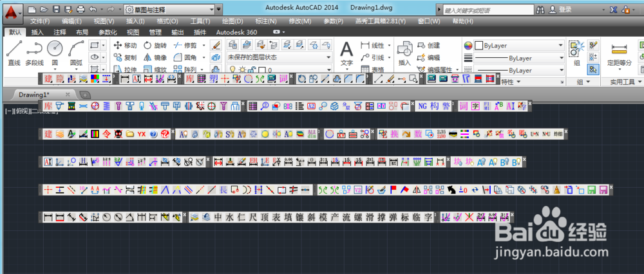Switch to the 输出 ribbon tab
Image resolution: width=644 pixels, height=274 pixels.
[178, 32]
